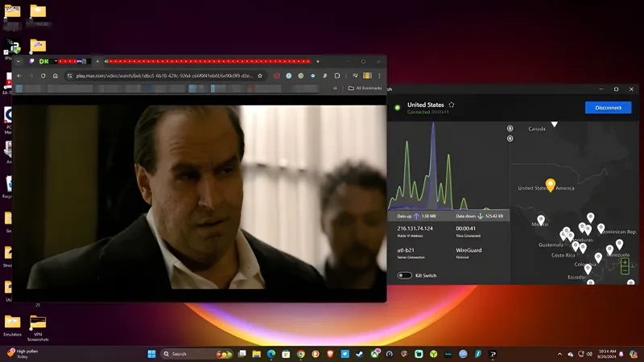This screenshot has width=644, height=362.
Task: Favorite the United States server star
Action: [452, 105]
